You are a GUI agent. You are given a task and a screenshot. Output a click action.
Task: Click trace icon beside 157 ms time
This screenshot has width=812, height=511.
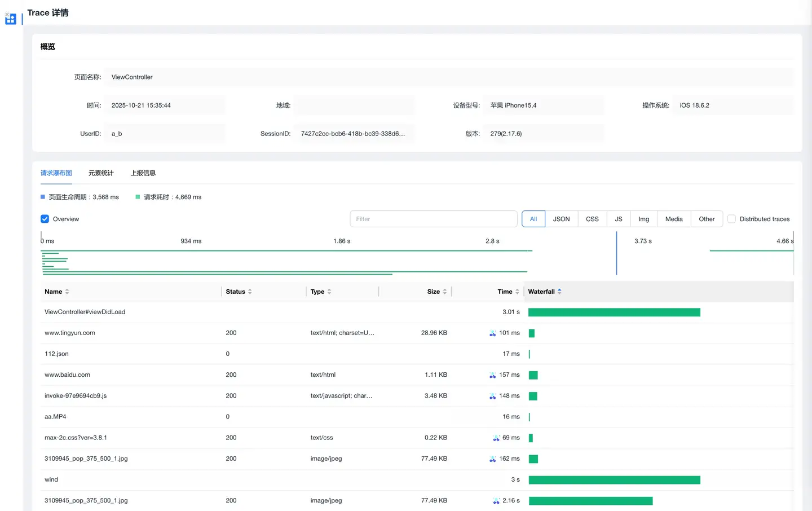coord(492,375)
